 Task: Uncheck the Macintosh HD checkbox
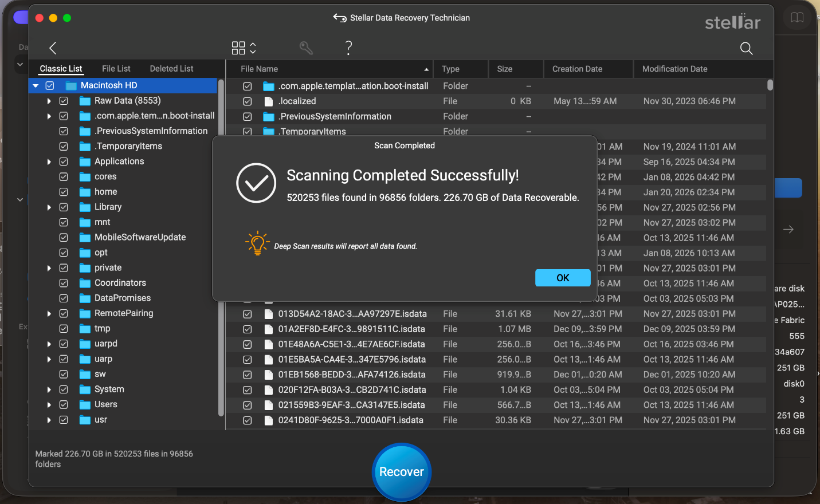(50, 85)
